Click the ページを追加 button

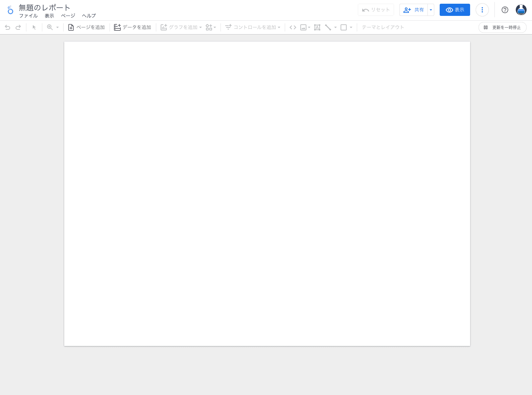click(x=87, y=27)
